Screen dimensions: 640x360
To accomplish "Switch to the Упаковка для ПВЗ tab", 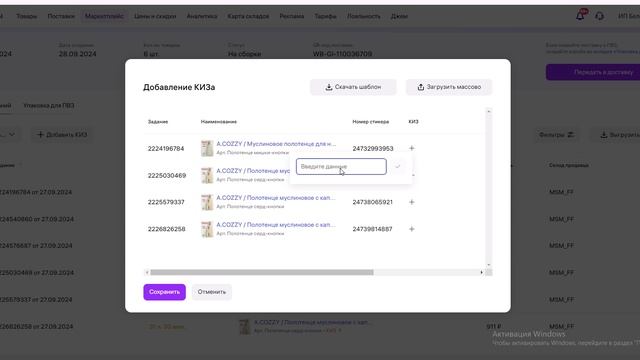I will [x=49, y=106].
